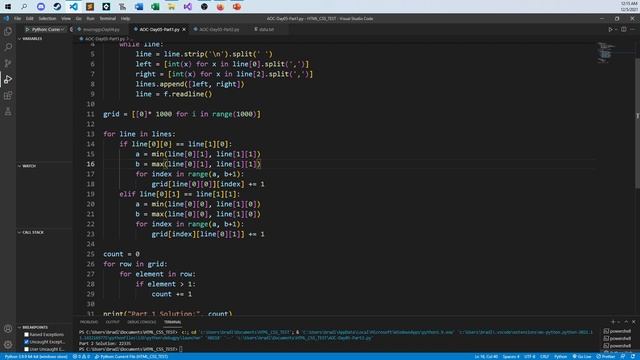
Task: Open the new terminal launch profile dropdown
Action: [619, 322]
